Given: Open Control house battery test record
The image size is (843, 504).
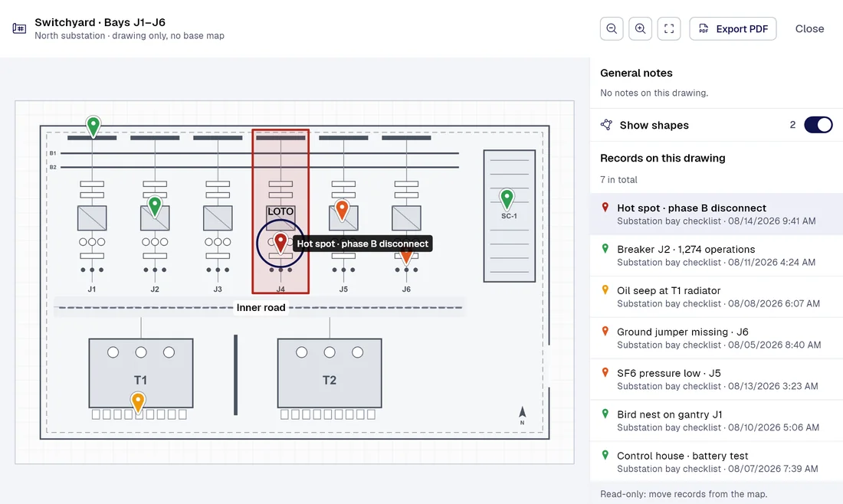Looking at the screenshot, I should pyautogui.click(x=716, y=462).
